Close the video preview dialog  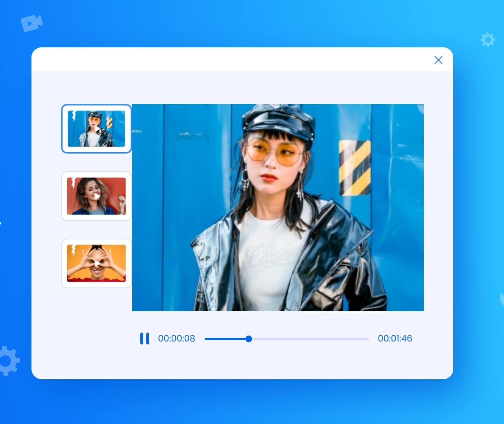[x=438, y=60]
